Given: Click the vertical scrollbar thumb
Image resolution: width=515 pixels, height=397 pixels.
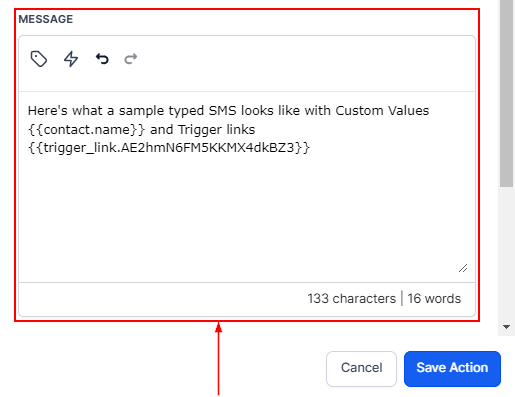Looking at the screenshot, I should (x=507, y=93).
